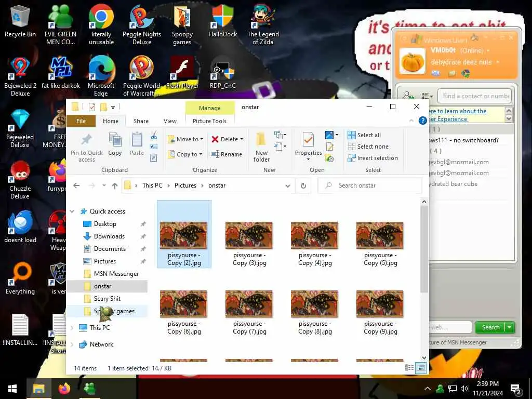Click Invert selection
The image size is (532, 399).
coord(373,158)
